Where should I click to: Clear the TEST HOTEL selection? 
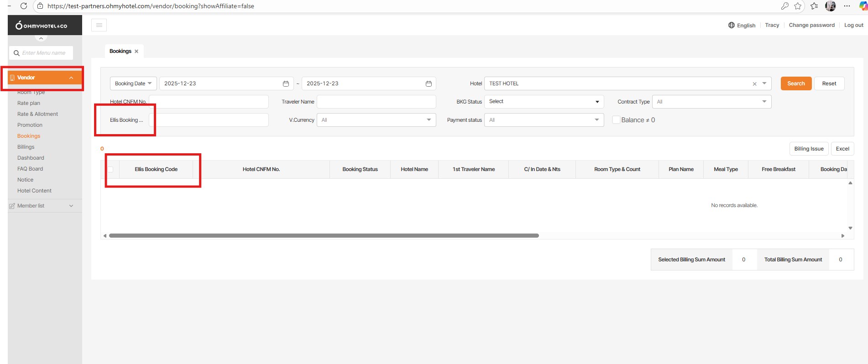click(x=754, y=84)
